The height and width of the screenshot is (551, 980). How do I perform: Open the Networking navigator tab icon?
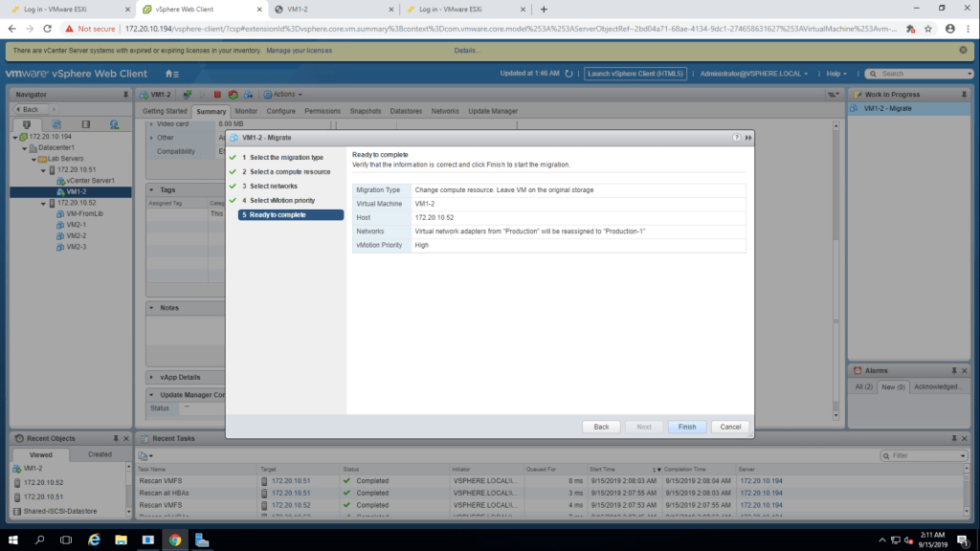[x=114, y=124]
